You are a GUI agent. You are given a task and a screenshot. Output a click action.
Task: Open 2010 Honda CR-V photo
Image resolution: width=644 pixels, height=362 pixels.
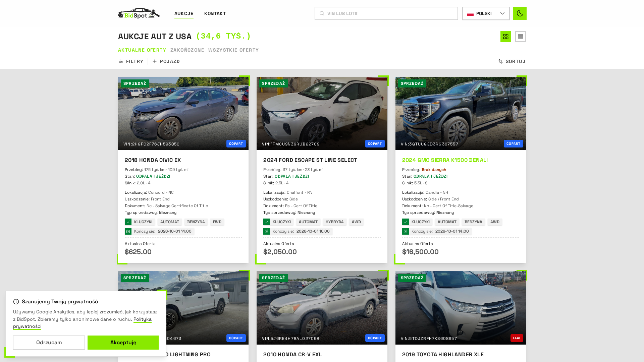pos(322,308)
